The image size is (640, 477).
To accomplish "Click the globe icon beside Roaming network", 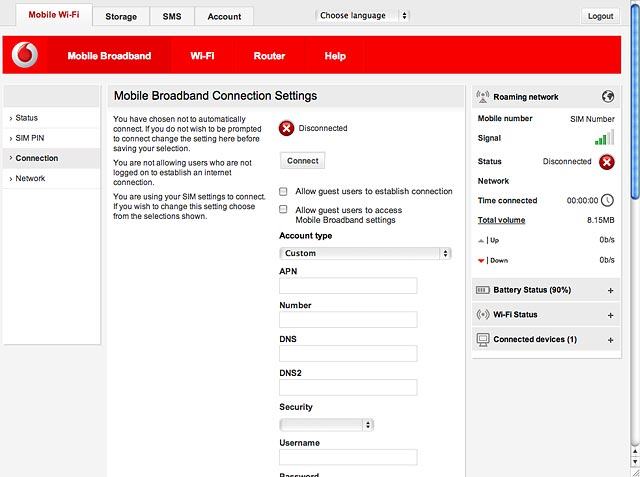I will coord(608,97).
